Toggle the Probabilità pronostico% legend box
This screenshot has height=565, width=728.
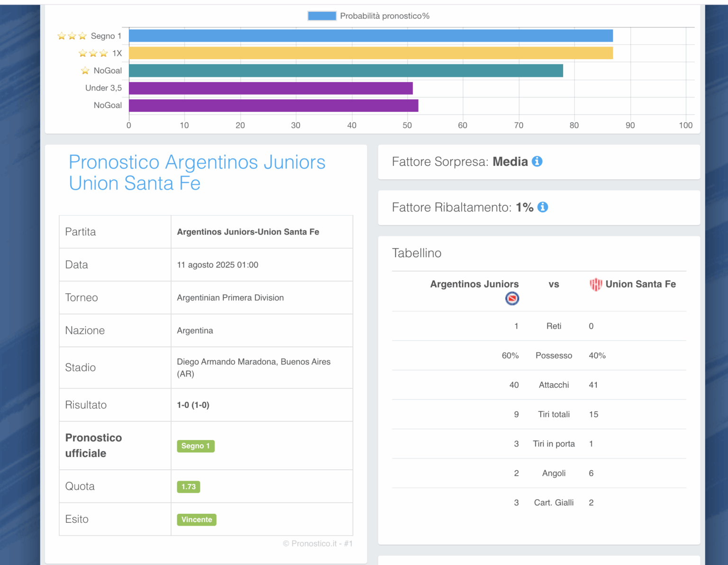[x=322, y=16]
